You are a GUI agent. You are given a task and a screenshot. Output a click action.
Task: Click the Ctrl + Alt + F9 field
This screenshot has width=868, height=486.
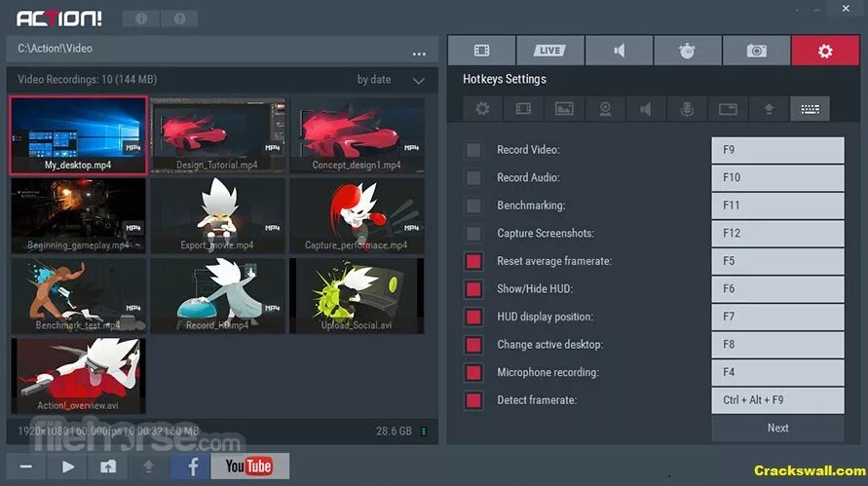[x=777, y=400]
